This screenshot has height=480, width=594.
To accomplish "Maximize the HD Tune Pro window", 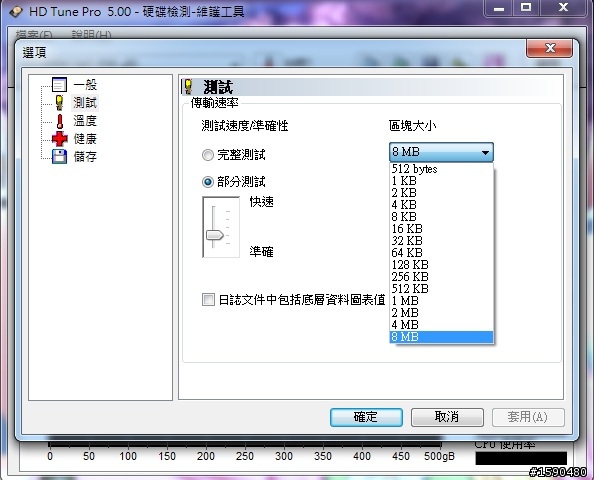I will (x=526, y=8).
